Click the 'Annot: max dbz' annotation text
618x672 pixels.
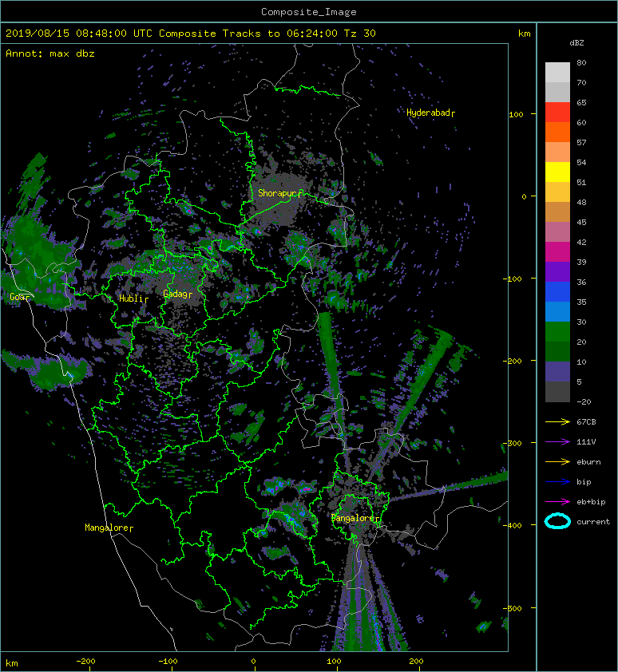50,53
